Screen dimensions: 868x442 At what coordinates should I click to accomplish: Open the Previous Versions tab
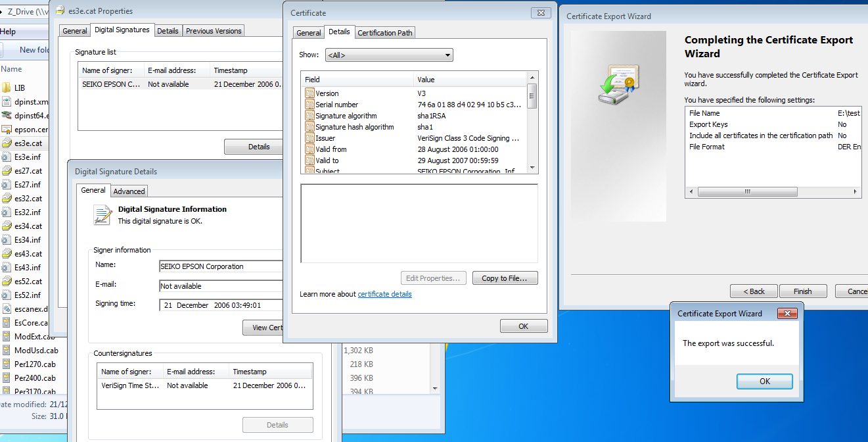click(214, 31)
